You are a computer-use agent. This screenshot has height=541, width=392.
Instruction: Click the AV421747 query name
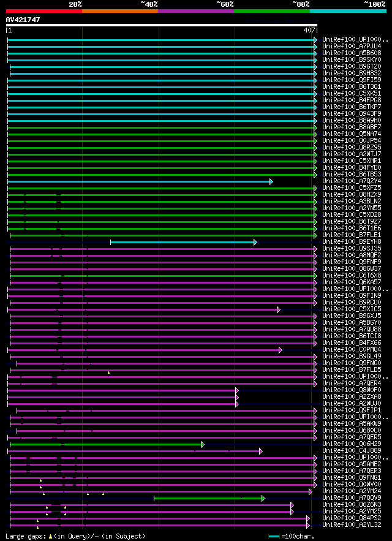pos(23,20)
